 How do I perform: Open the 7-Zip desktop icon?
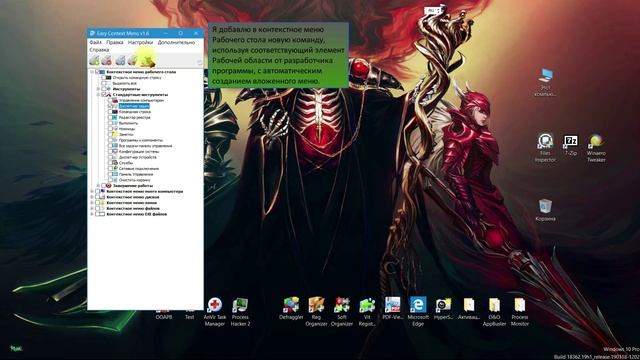(571, 144)
